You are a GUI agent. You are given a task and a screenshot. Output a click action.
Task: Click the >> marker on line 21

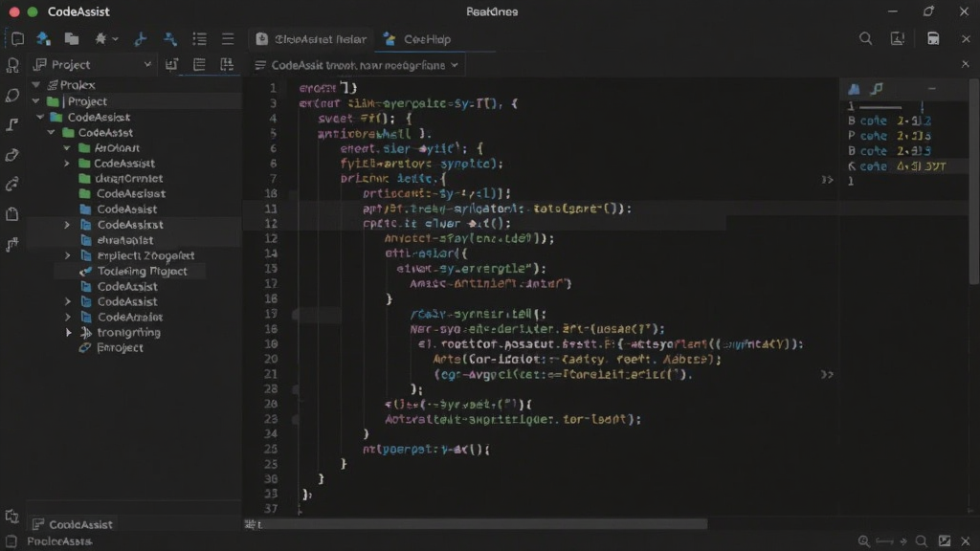[x=827, y=374]
